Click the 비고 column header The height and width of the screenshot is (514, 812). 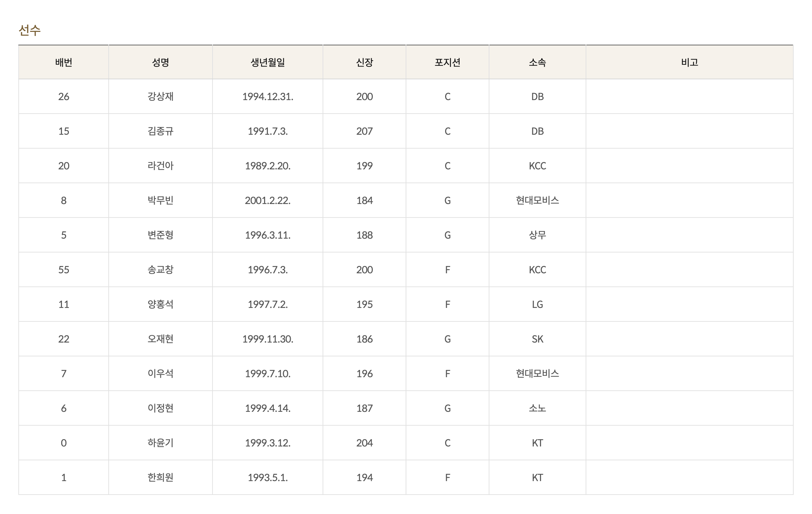pyautogui.click(x=689, y=62)
